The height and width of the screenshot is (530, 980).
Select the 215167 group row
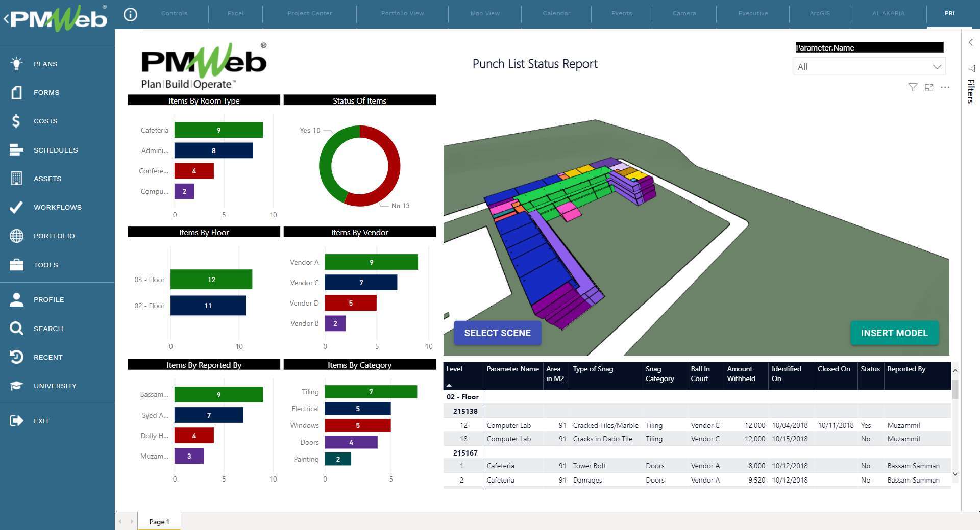tap(465, 453)
